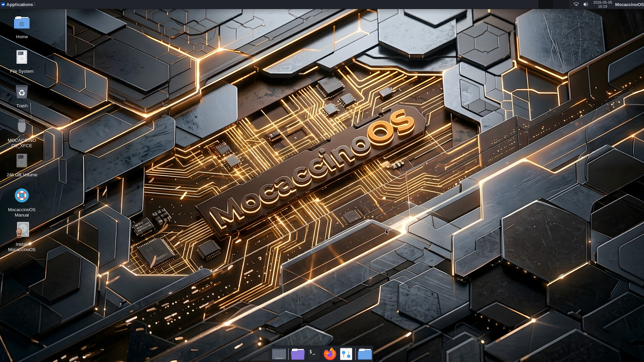Open the blue folder at dock's end
Screen dimensions: 644x362
365,354
